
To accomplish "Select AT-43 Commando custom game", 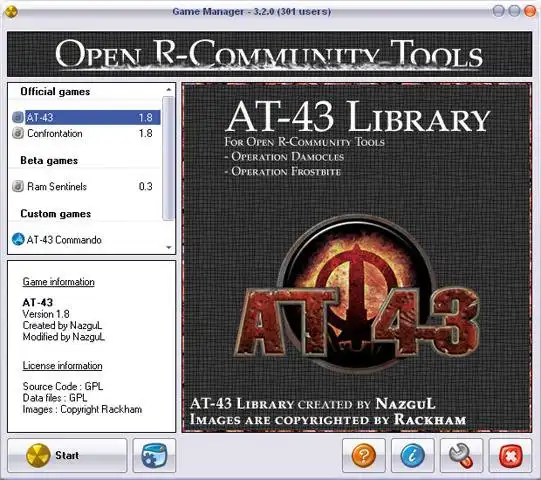I will 86,239.
